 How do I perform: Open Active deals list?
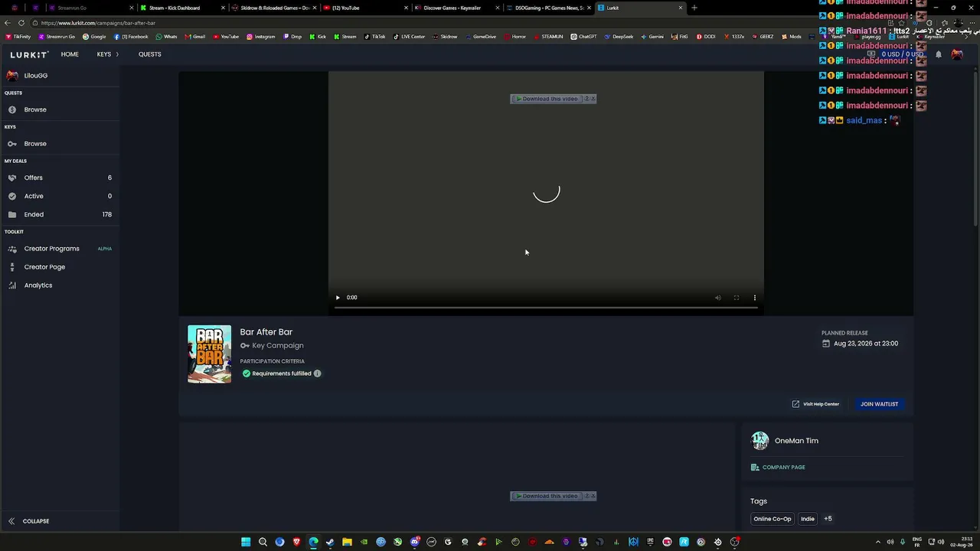pyautogui.click(x=59, y=196)
